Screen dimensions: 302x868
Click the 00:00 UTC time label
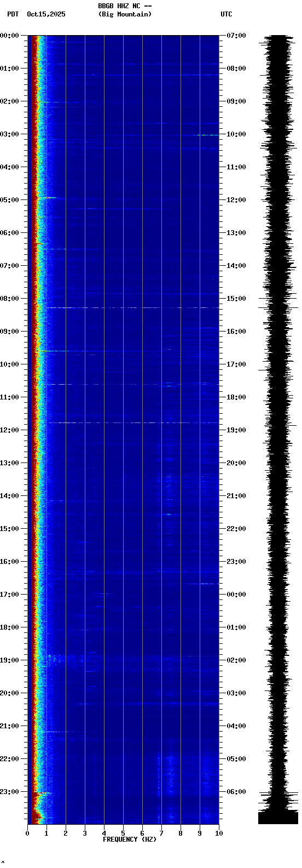click(x=236, y=595)
